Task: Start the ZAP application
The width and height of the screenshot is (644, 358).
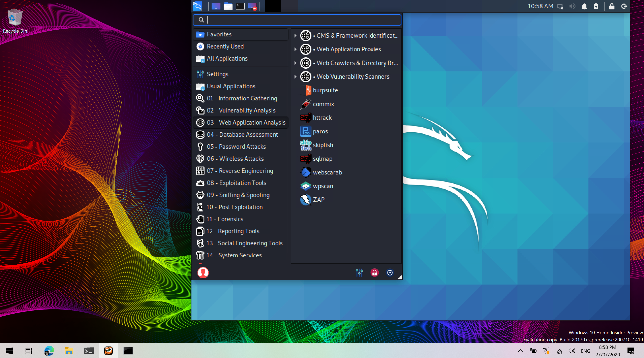Action: [319, 200]
